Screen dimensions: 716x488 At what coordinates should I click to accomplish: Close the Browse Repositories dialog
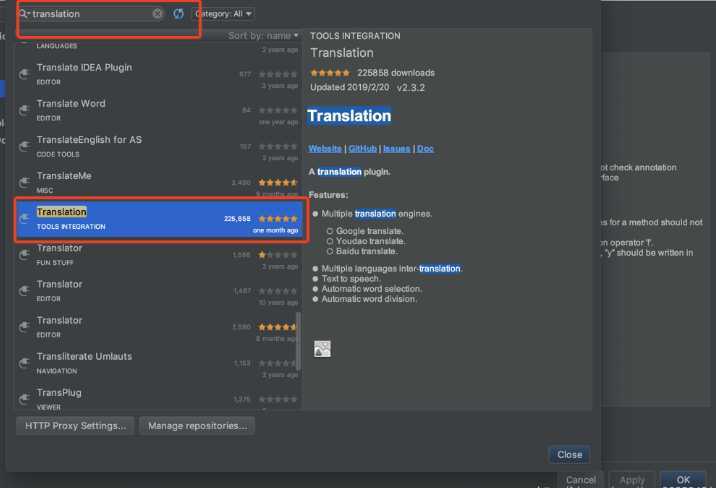point(569,455)
